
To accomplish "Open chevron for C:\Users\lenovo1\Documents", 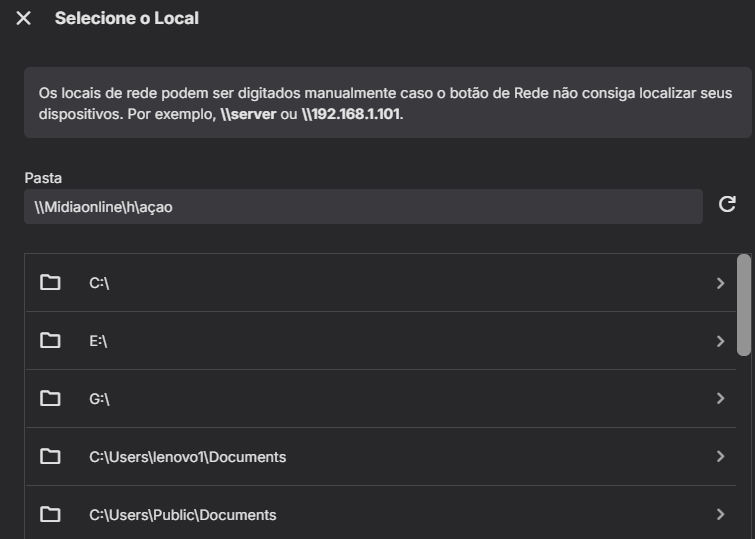I will (x=720, y=457).
